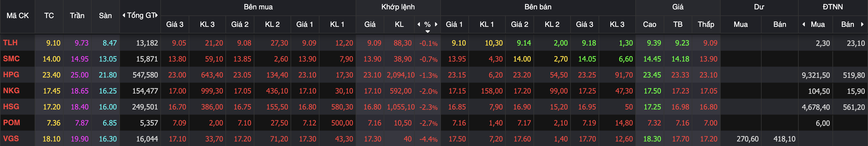Click right arrow beside Tổng GT header

pos(157,15)
